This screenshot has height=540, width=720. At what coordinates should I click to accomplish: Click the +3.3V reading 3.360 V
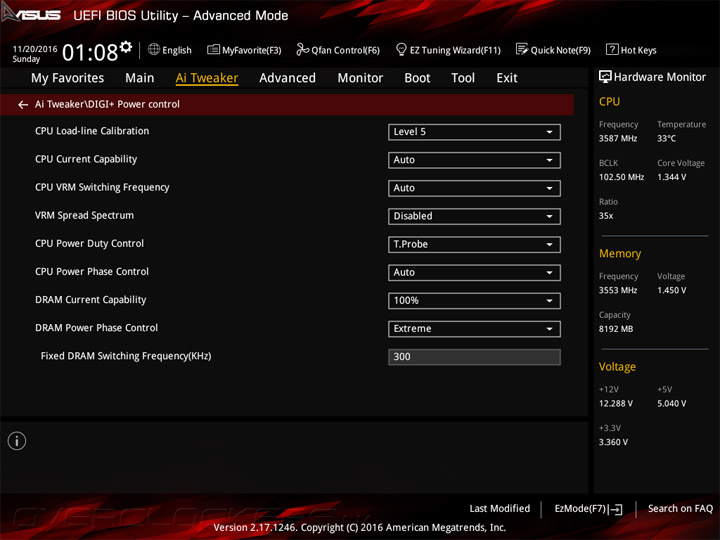coord(613,442)
